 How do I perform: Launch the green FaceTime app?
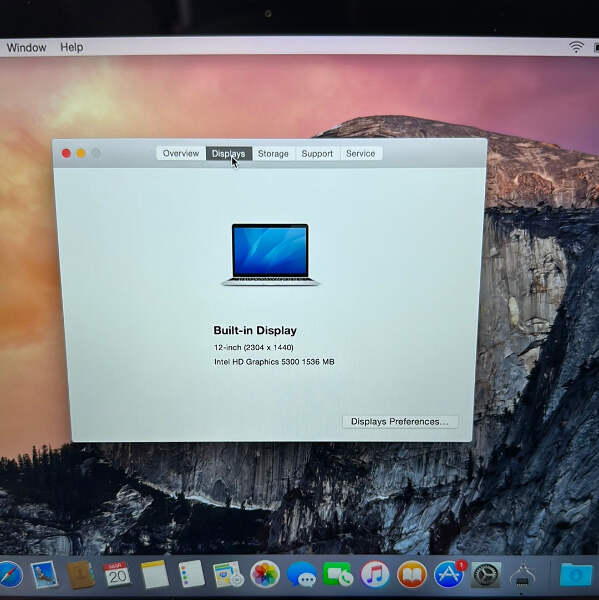coord(338,574)
